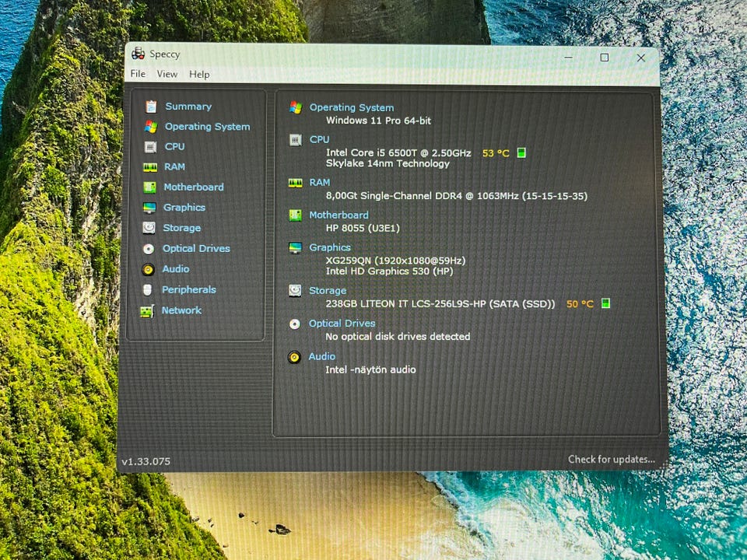
Task: Select Graphics in the sidebar list
Action: pos(184,208)
